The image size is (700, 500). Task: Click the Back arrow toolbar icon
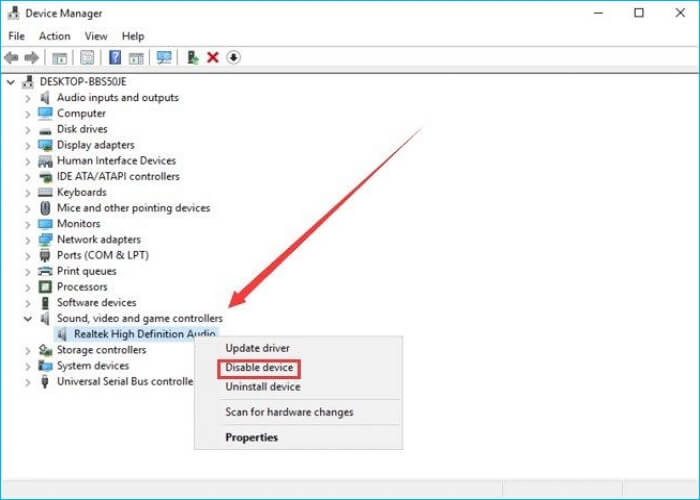(11, 58)
